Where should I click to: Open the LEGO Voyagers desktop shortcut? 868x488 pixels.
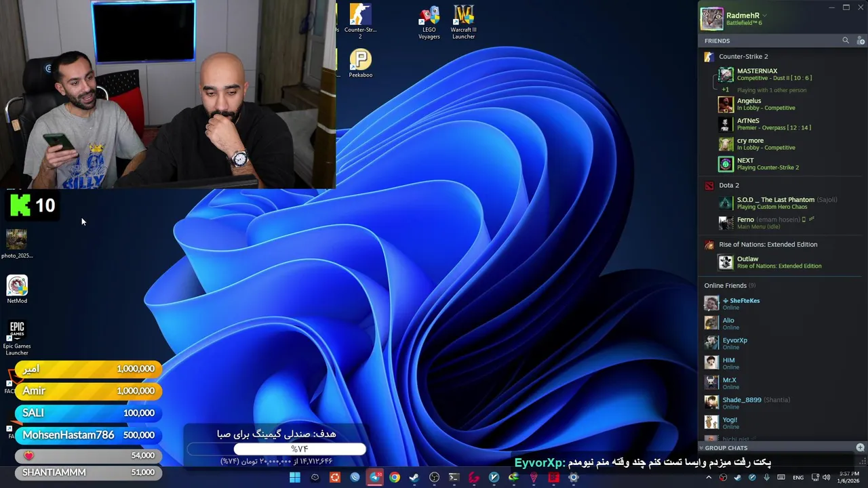click(429, 22)
